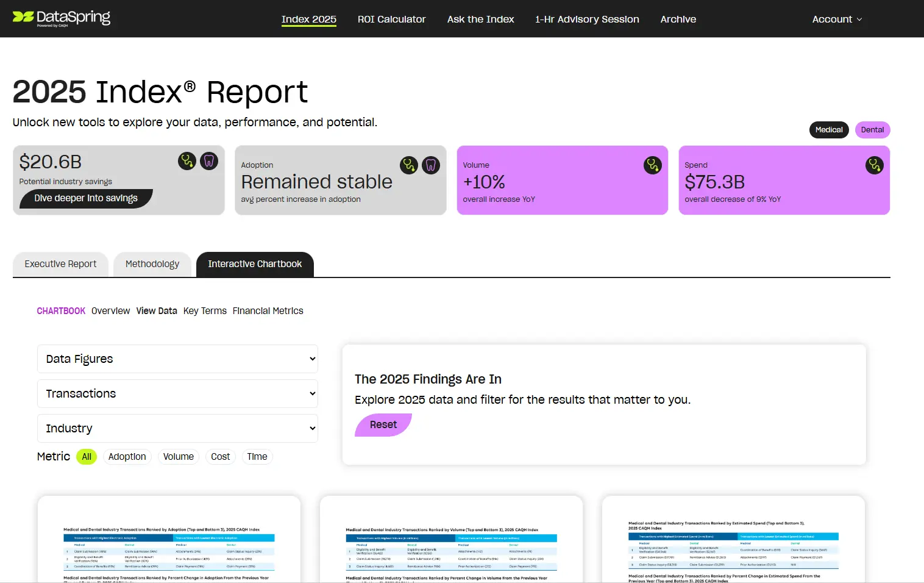The height and width of the screenshot is (583, 924).
Task: Click the "2025 Index® Report" heading
Action: [x=160, y=92]
